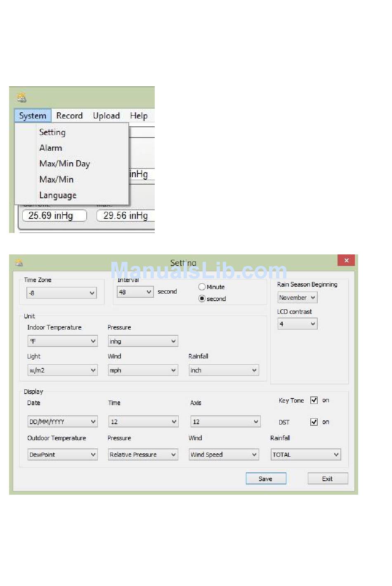Open the Upload menu

(x=106, y=116)
